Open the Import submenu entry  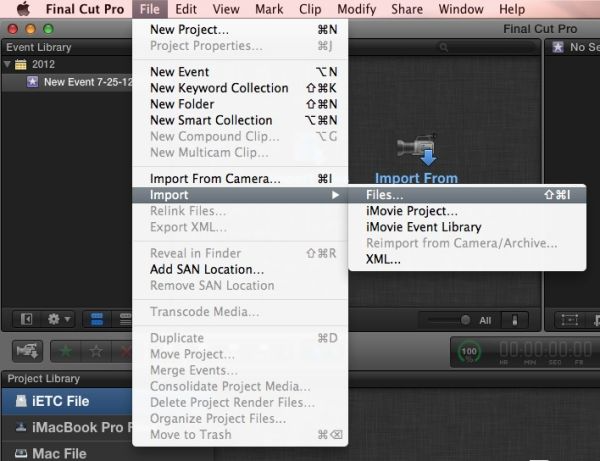[x=240, y=195]
